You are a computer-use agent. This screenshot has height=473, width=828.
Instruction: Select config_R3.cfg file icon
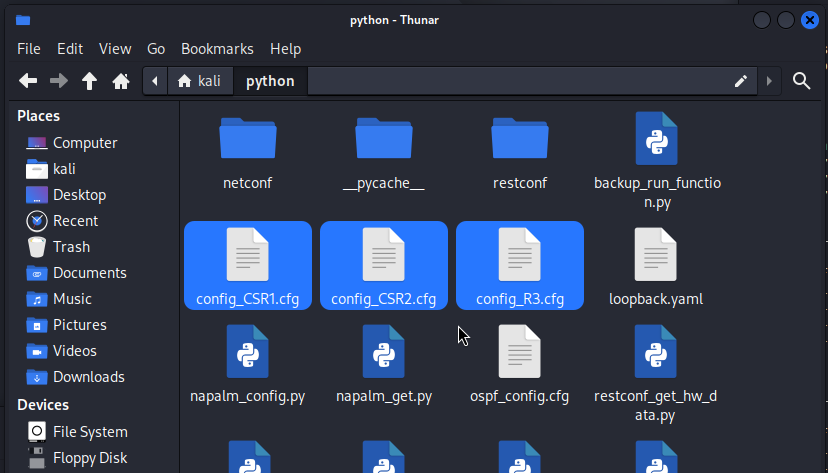520,254
